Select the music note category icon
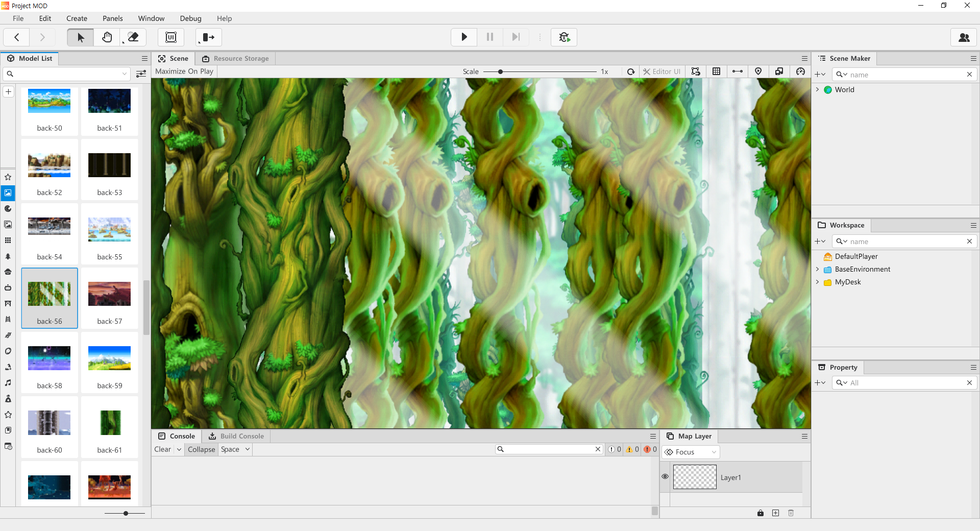The width and height of the screenshot is (980, 531). point(8,383)
